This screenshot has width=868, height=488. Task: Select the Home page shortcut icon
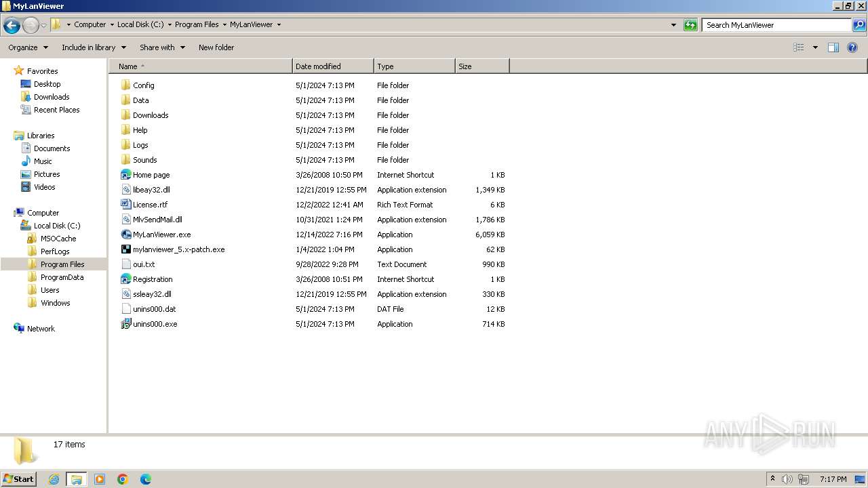point(126,175)
